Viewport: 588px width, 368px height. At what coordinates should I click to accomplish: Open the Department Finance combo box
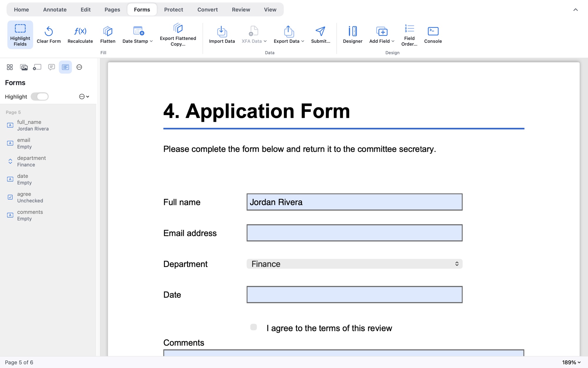coord(354,264)
